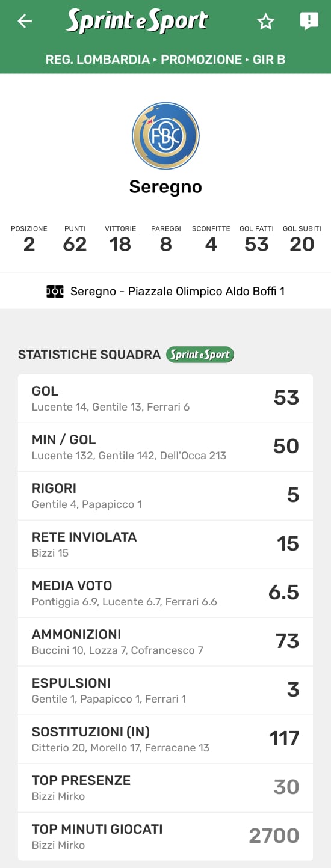
Task: Open the Piazzale Olimpico Aldo Boffi stadium address
Action: pyautogui.click(x=177, y=292)
